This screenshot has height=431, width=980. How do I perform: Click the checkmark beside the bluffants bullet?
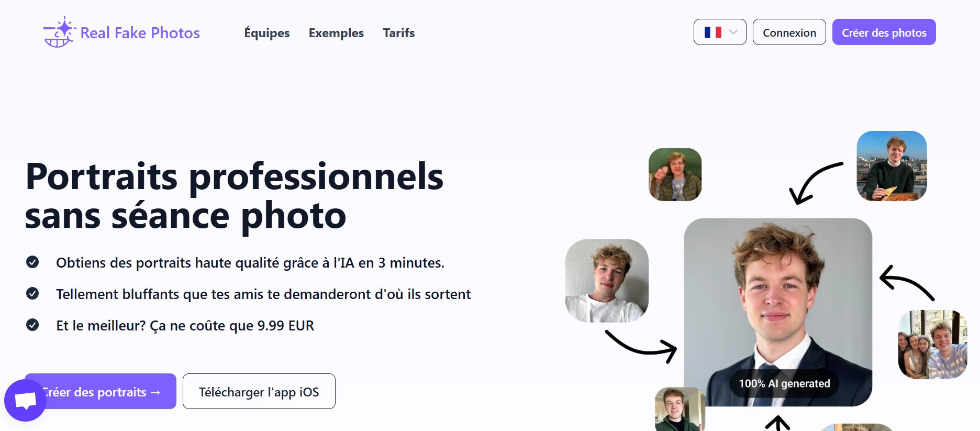pyautogui.click(x=32, y=294)
